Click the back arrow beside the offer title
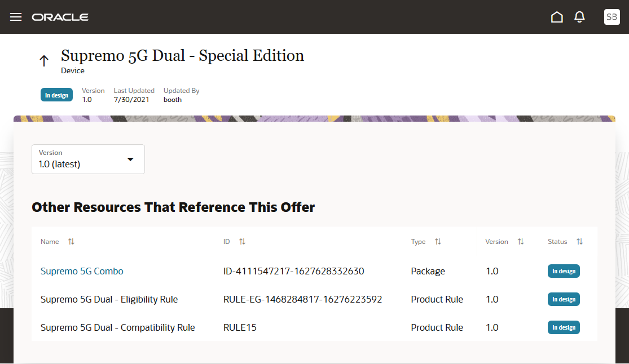 click(x=44, y=61)
